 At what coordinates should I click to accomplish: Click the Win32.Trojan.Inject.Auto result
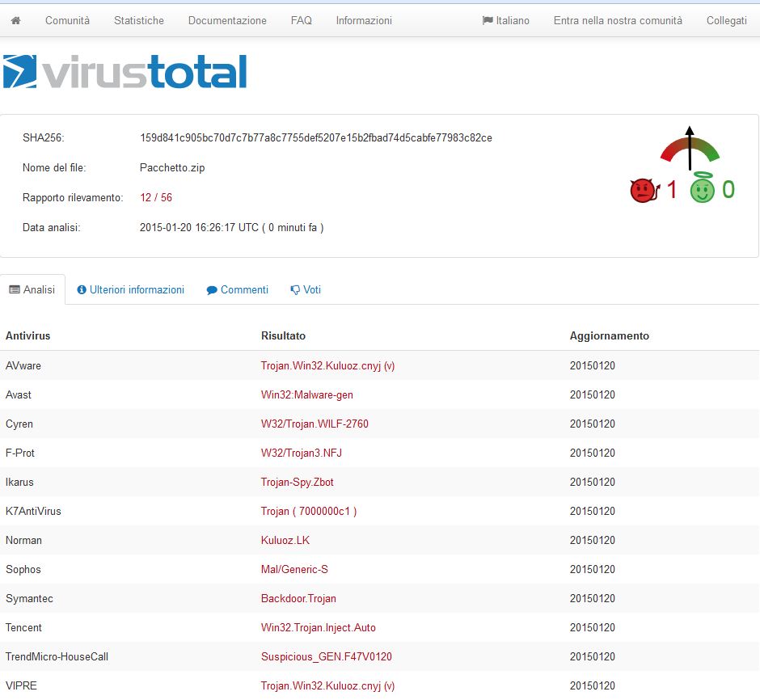(x=319, y=627)
